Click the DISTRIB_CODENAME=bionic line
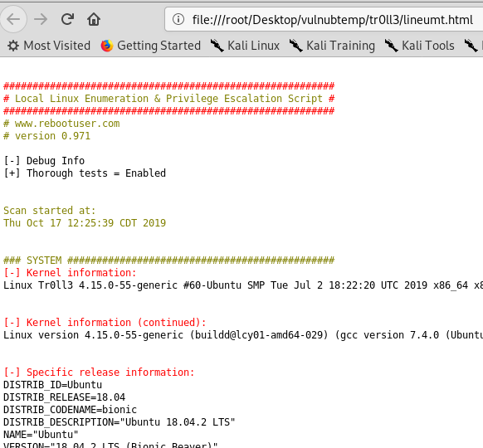Image resolution: width=483 pixels, height=448 pixels. (70, 410)
